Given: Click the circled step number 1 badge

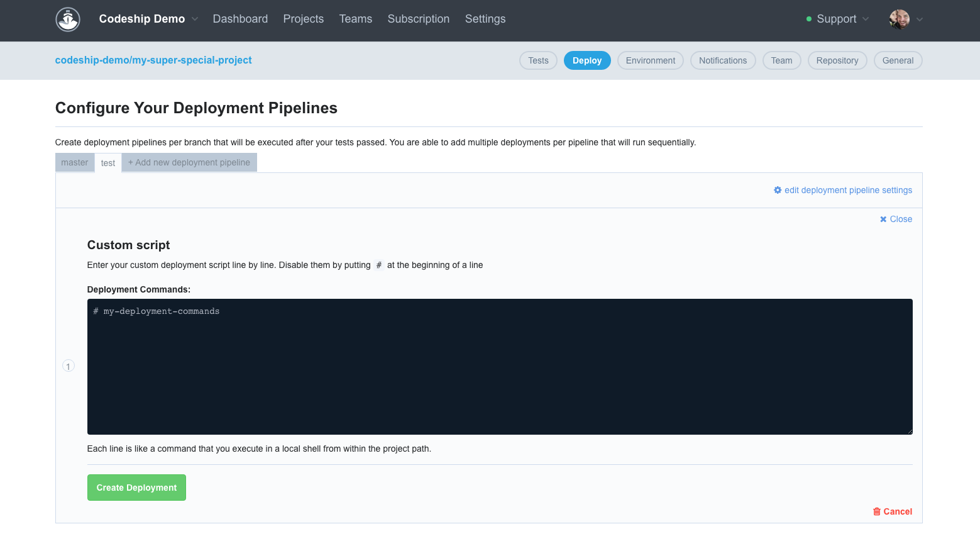Looking at the screenshot, I should (68, 365).
